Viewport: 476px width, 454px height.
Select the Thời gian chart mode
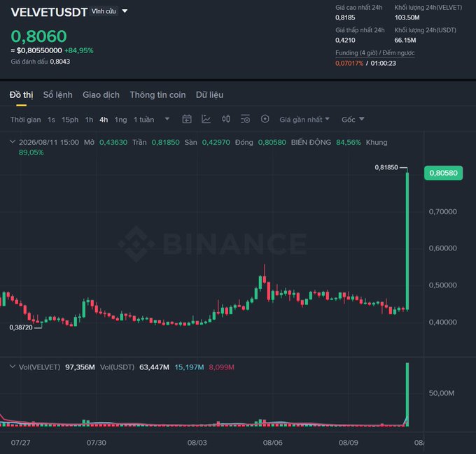point(25,120)
